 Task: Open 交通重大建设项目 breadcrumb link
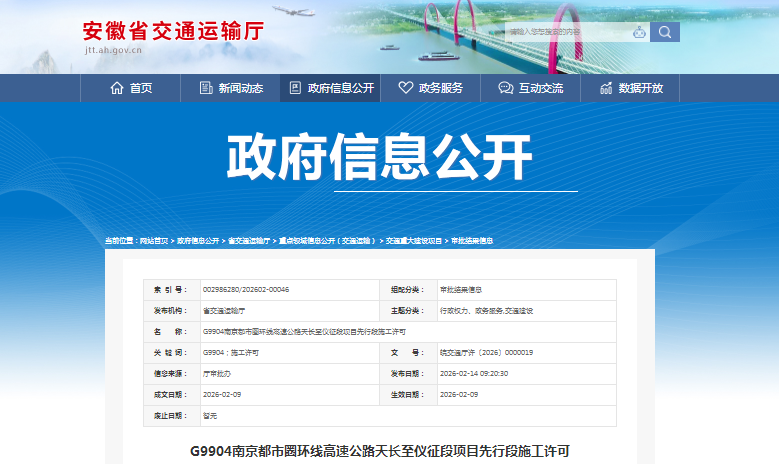[414, 241]
